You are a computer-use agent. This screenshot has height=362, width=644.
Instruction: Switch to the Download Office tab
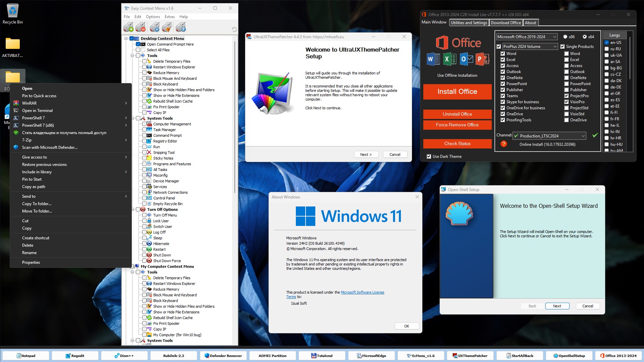[506, 23]
